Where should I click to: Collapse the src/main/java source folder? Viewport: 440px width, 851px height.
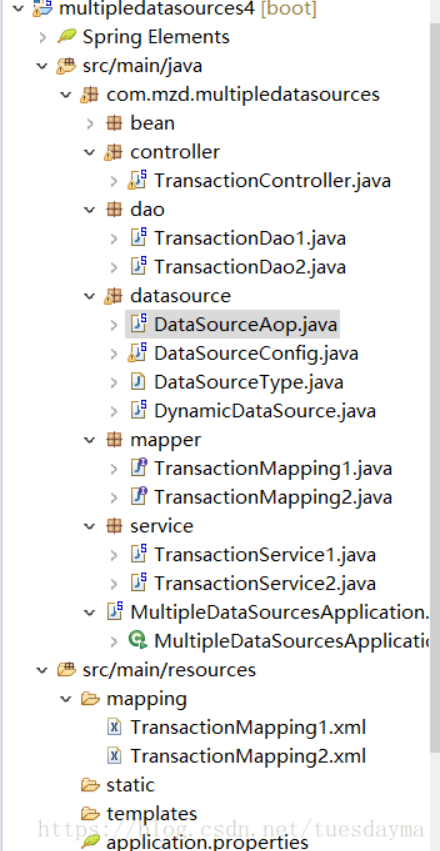42,66
